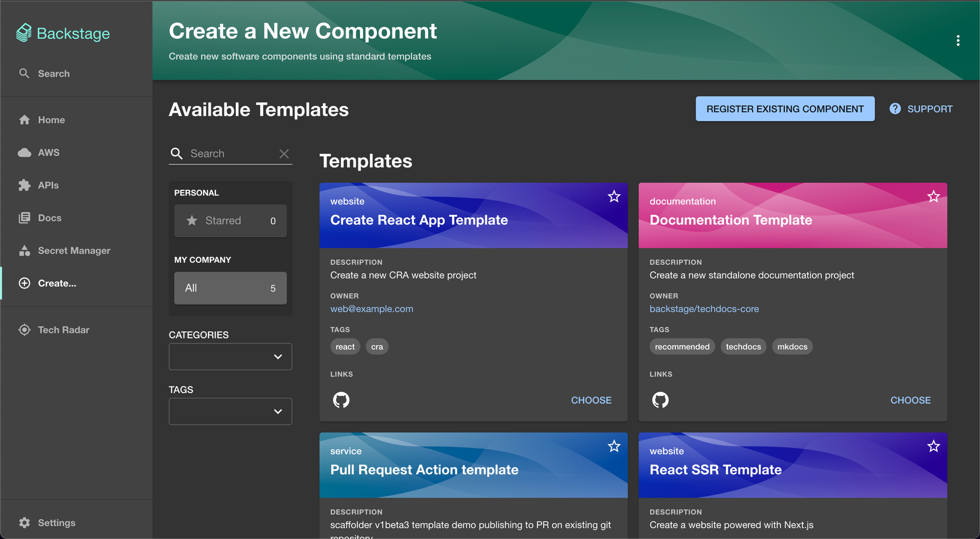980x539 pixels.
Task: Open the three-dot menu in header
Action: tap(958, 41)
